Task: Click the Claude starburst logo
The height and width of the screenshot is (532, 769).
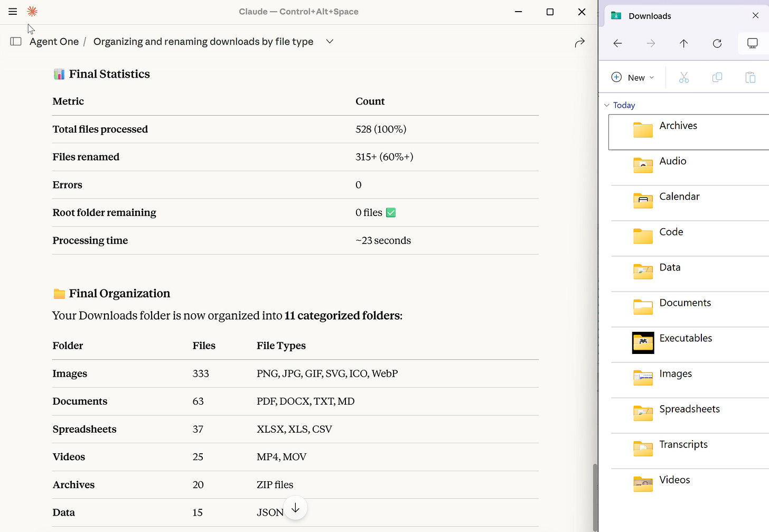Action: click(x=32, y=11)
